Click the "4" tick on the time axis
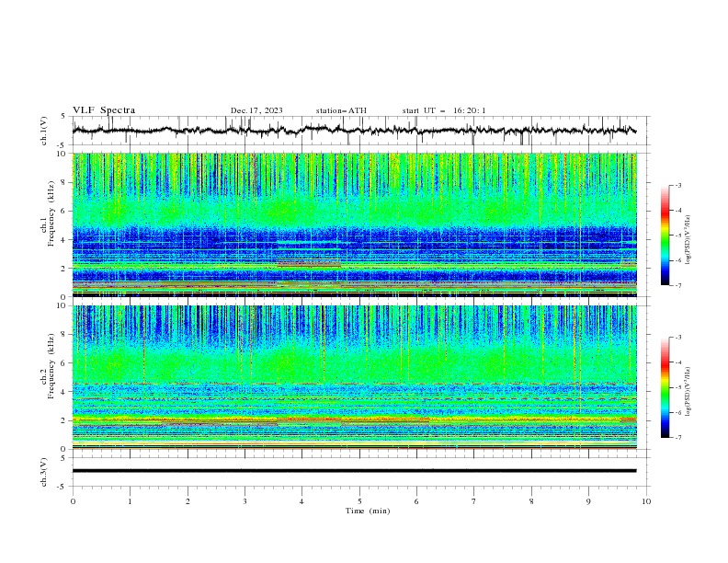Viewport: 728px width, 563px height. coord(301,501)
